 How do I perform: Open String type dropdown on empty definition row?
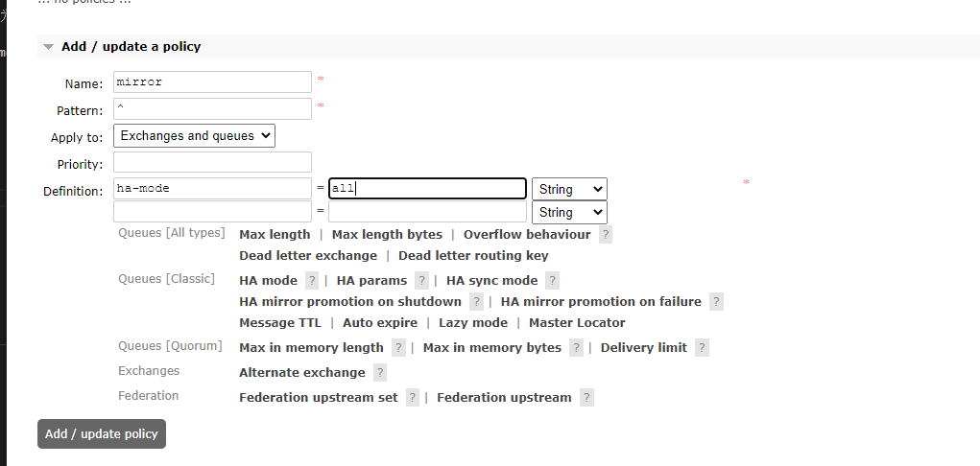point(569,213)
